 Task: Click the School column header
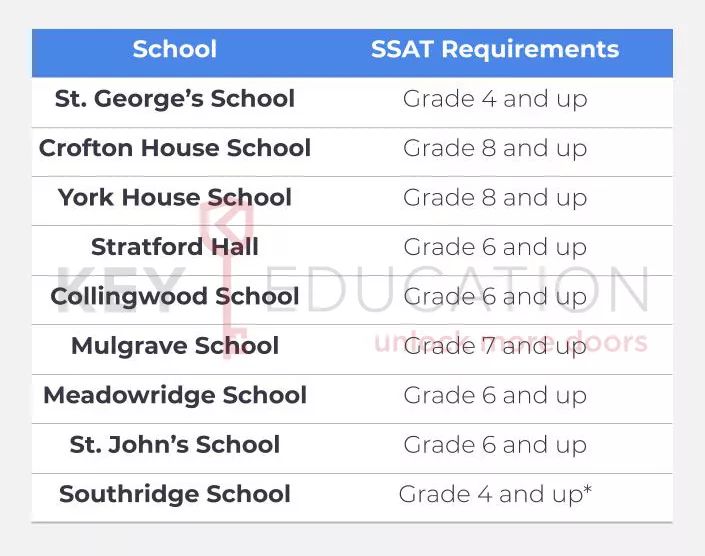(174, 49)
